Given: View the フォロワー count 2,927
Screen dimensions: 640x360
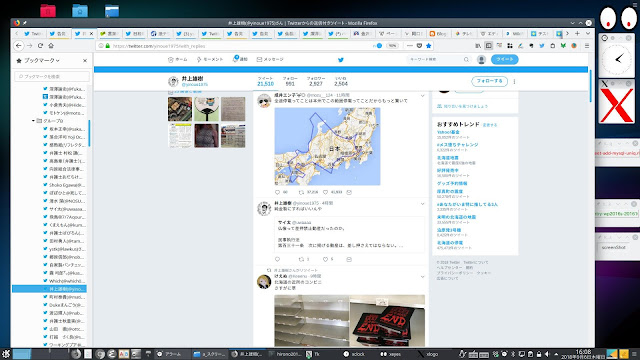Looking at the screenshot, I should click(316, 81).
